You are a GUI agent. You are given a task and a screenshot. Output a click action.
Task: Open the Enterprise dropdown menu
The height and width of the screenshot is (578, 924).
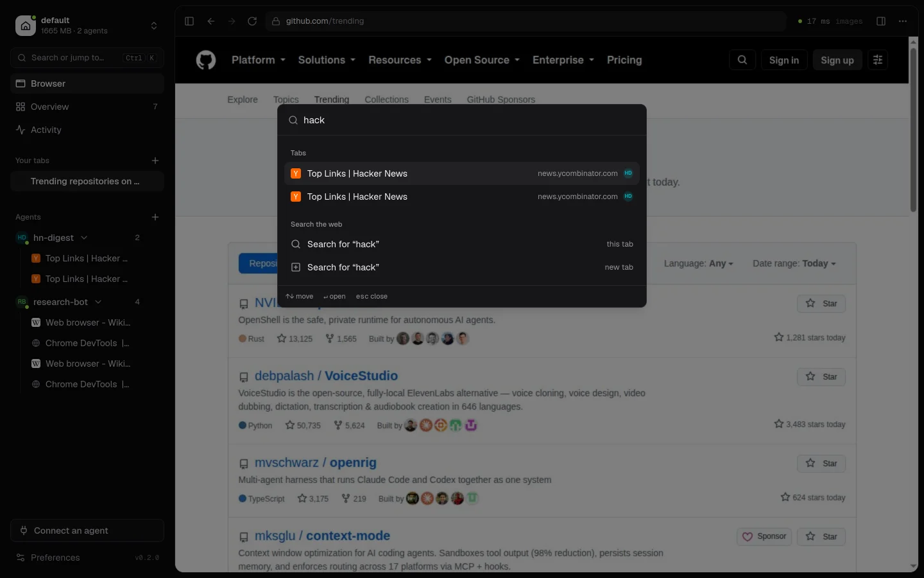coord(563,60)
